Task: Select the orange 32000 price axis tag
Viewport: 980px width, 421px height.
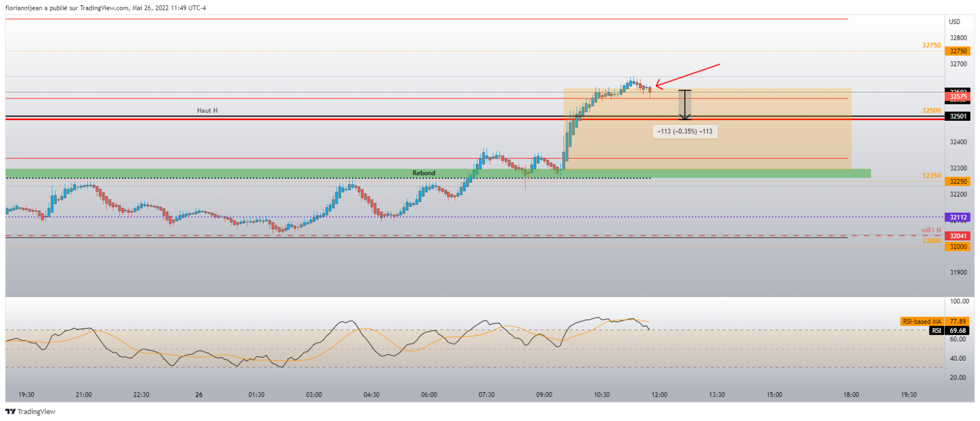Action: (x=958, y=247)
